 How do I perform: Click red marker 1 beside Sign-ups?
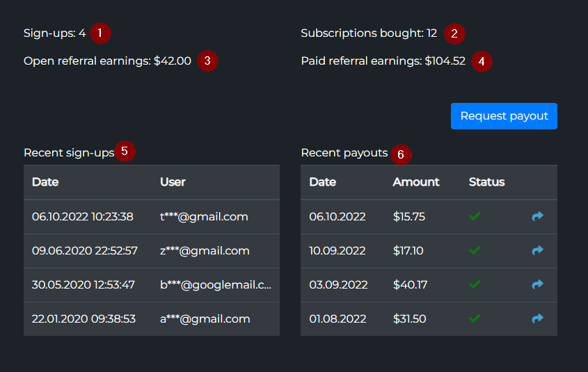pyautogui.click(x=100, y=33)
